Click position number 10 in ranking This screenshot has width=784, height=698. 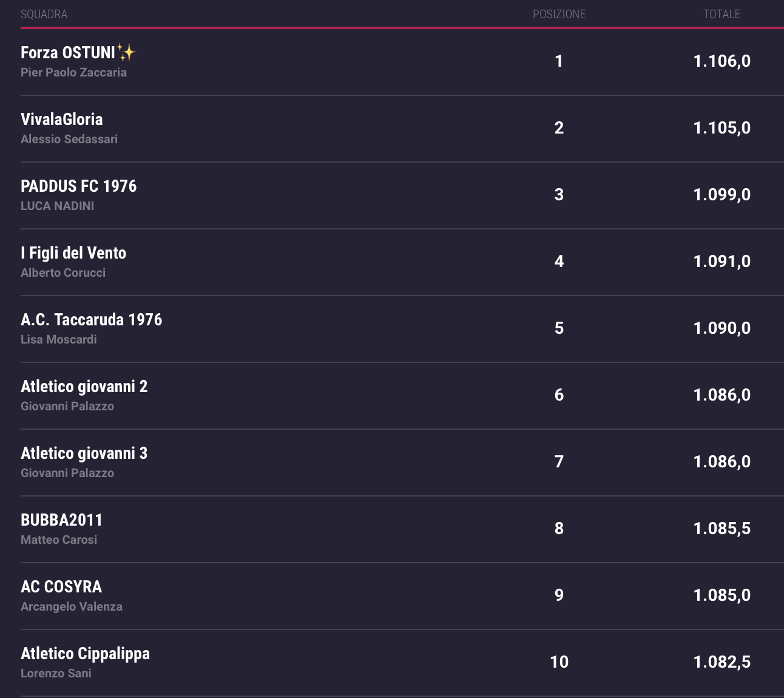pyautogui.click(x=559, y=662)
